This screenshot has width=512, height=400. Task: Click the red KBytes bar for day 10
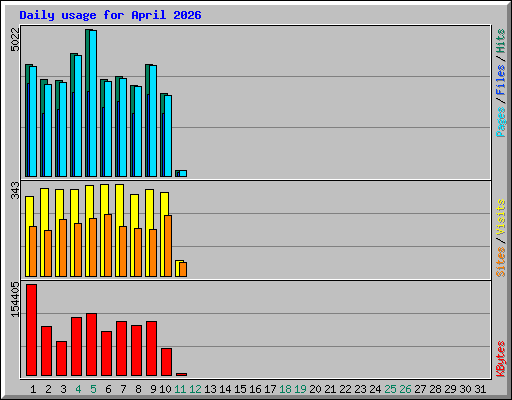[x=167, y=362]
